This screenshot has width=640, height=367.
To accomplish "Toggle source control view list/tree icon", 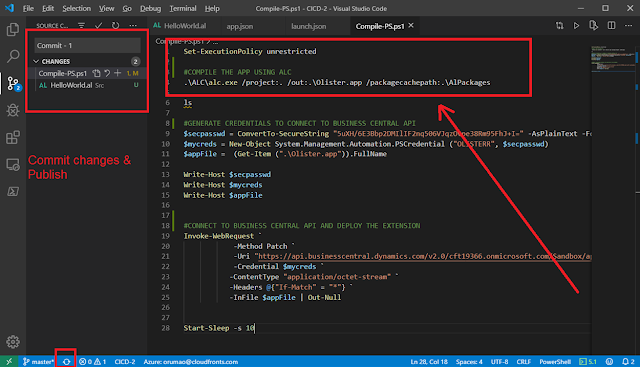I will (81, 25).
